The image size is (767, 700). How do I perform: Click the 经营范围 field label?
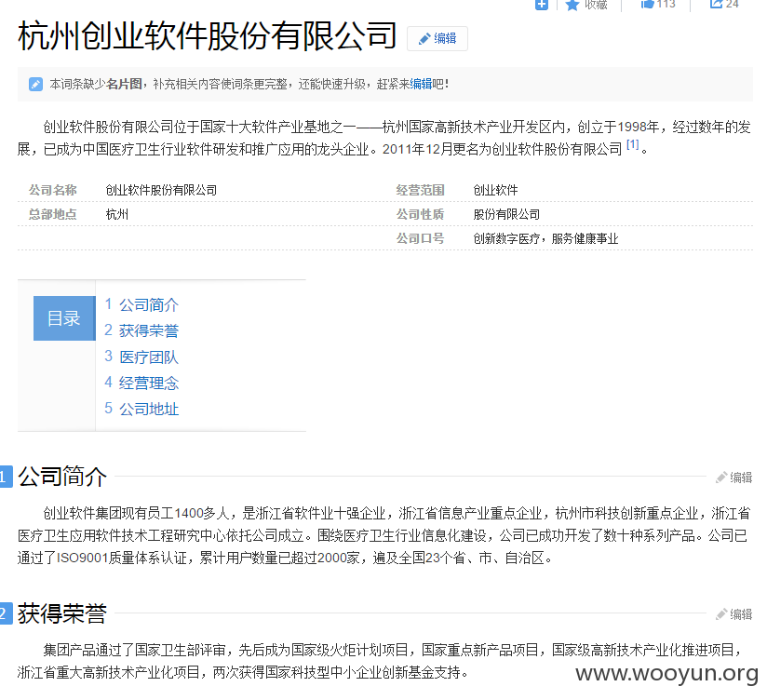pyautogui.click(x=420, y=190)
